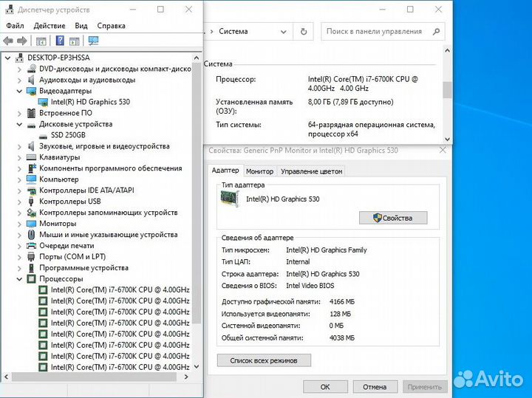Switch to the Монитор tab

(260, 171)
